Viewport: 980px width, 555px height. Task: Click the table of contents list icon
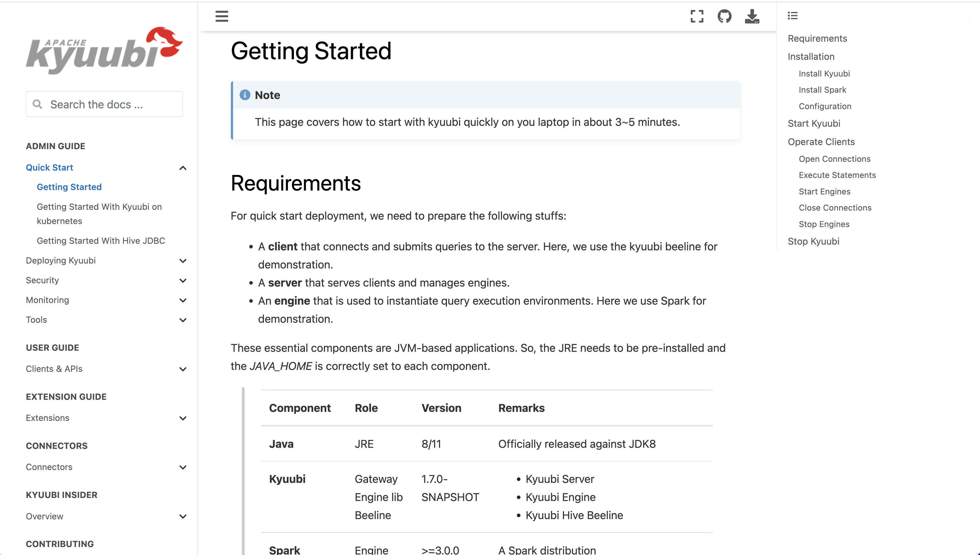tap(792, 16)
